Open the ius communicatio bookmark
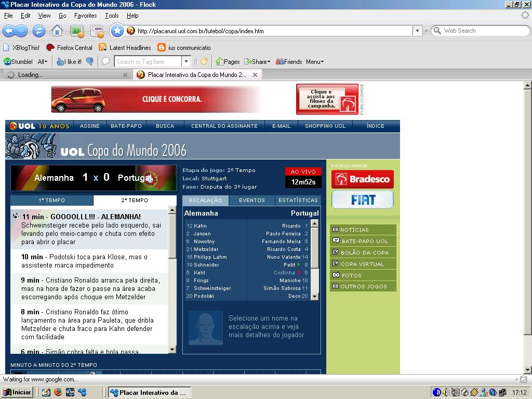Image resolution: width=532 pixels, height=399 pixels. (184, 47)
